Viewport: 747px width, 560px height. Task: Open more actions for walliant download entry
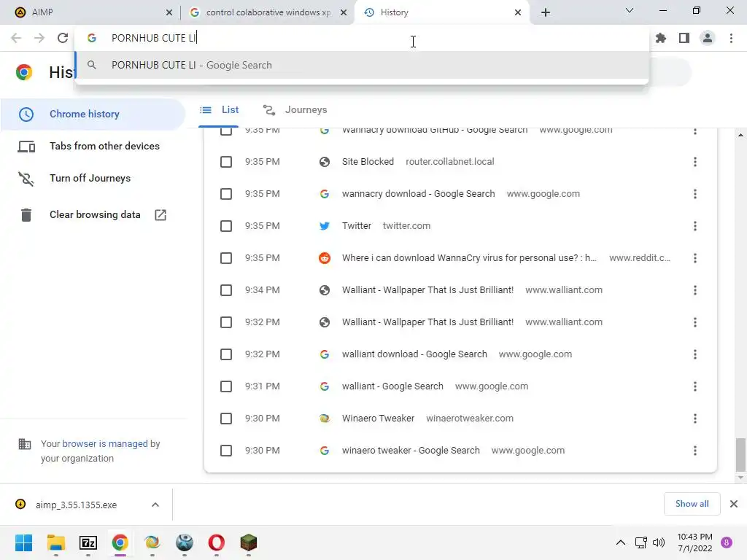(695, 354)
